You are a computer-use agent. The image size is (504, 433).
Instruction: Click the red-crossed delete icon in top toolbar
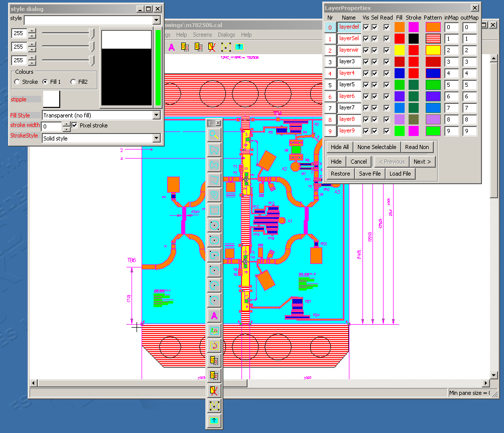pyautogui.click(x=212, y=47)
